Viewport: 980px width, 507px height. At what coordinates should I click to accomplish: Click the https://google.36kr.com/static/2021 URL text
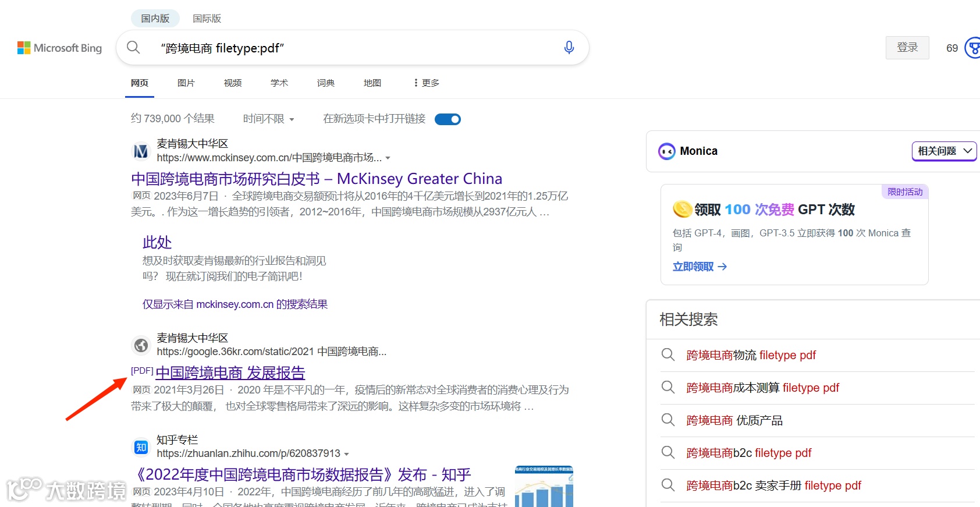272,352
